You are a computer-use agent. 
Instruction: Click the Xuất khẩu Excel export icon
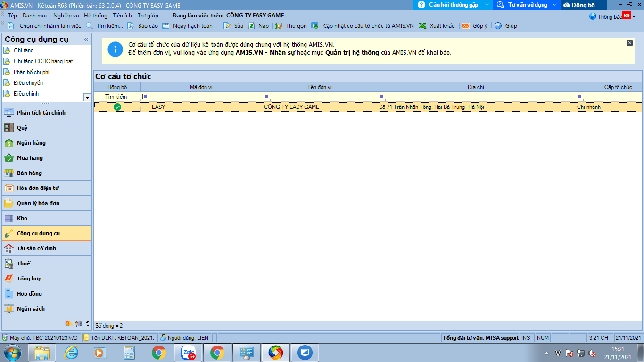(423, 26)
